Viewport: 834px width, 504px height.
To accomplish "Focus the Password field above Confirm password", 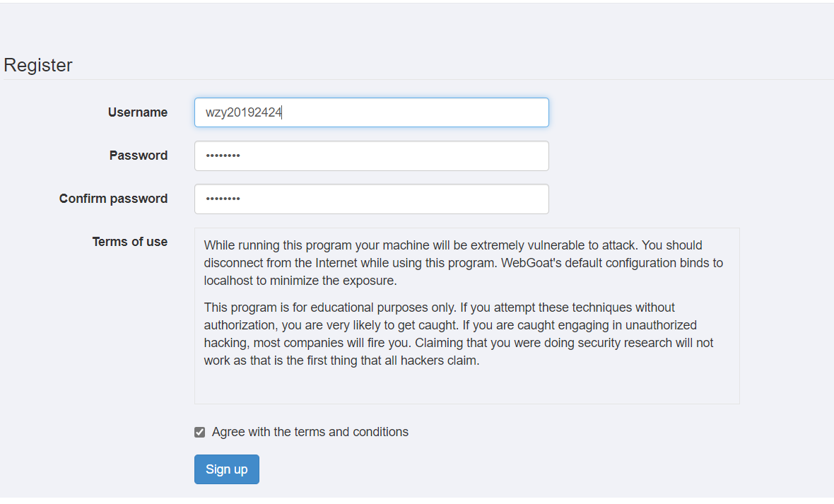I will pos(371,156).
